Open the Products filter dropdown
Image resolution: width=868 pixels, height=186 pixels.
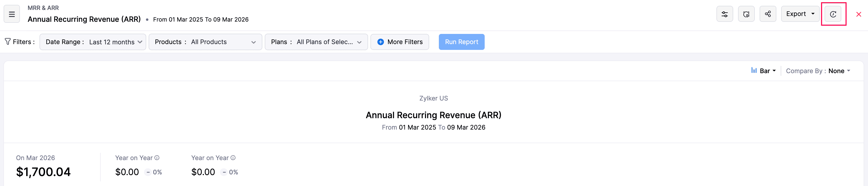tap(205, 42)
